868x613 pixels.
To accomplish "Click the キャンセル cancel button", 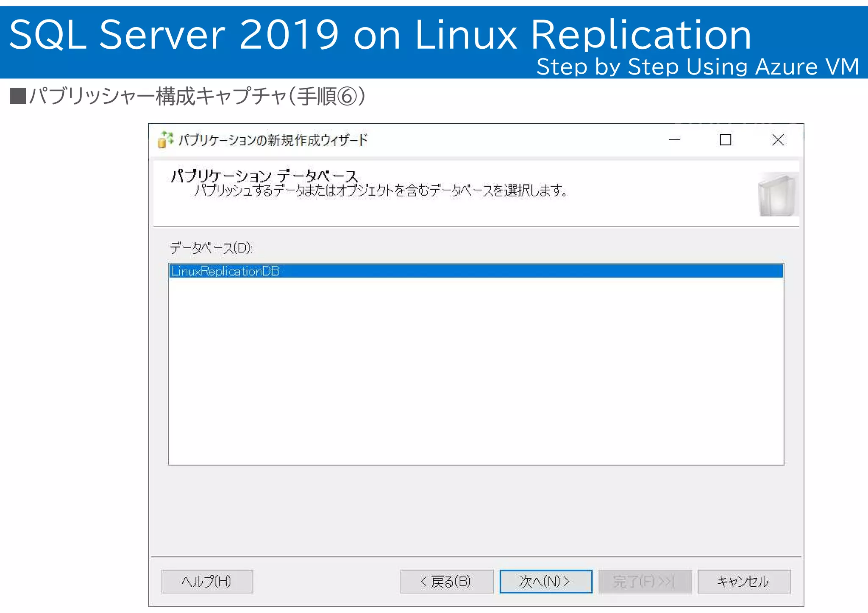I will (x=744, y=581).
